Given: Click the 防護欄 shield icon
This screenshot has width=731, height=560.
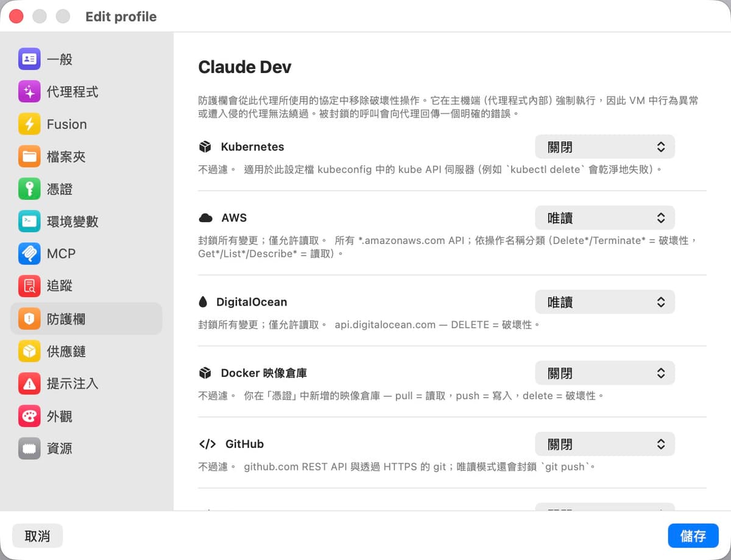Looking at the screenshot, I should coord(29,319).
